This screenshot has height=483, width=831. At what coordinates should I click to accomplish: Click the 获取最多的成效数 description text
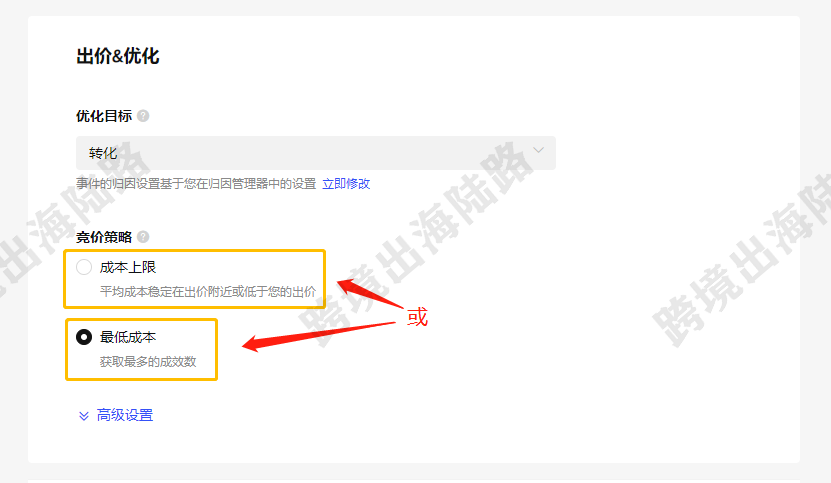(x=148, y=362)
